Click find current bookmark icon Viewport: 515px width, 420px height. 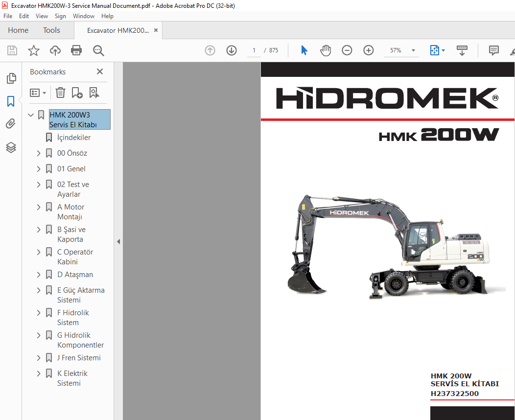click(94, 93)
